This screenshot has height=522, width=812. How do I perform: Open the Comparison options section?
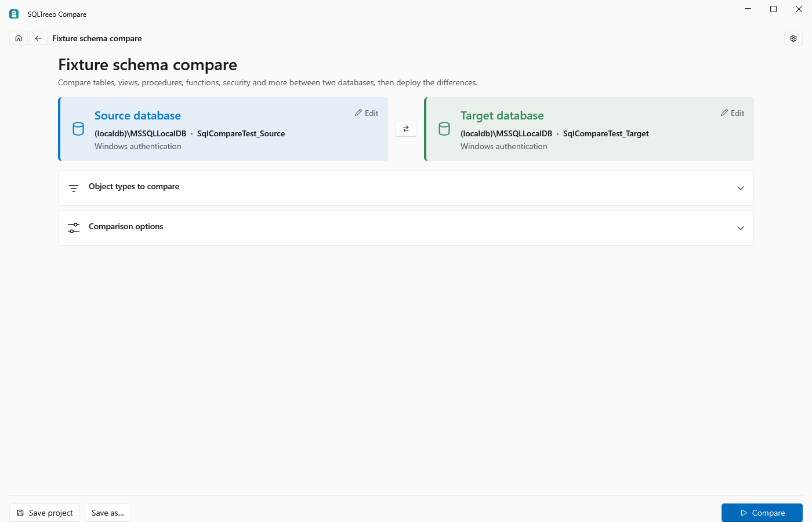406,228
